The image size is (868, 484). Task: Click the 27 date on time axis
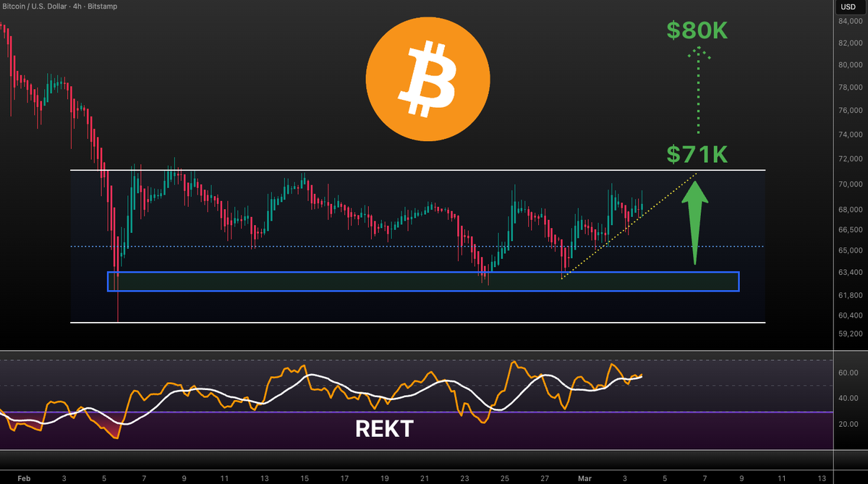coord(545,479)
